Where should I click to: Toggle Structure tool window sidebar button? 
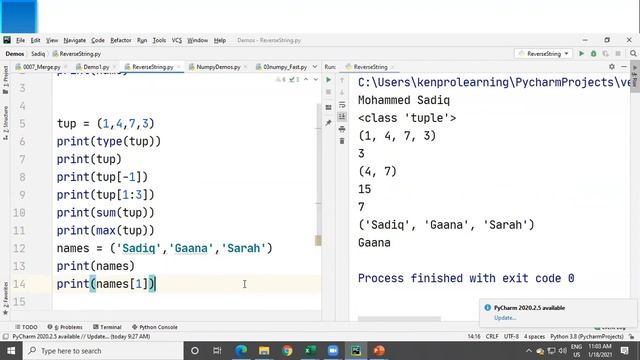(5, 122)
